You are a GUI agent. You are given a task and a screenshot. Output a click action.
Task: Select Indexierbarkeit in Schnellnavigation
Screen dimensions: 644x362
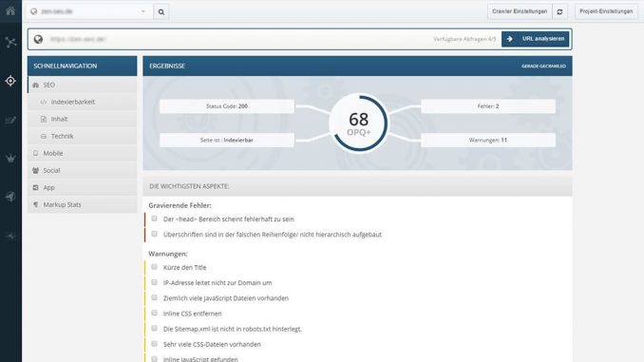pos(82,102)
